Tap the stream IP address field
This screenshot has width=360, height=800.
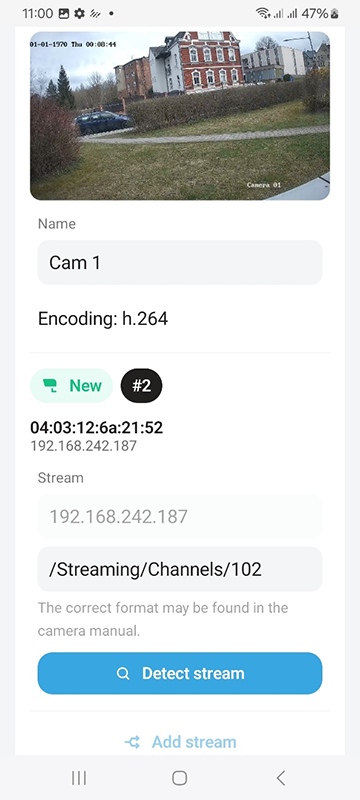tap(180, 516)
